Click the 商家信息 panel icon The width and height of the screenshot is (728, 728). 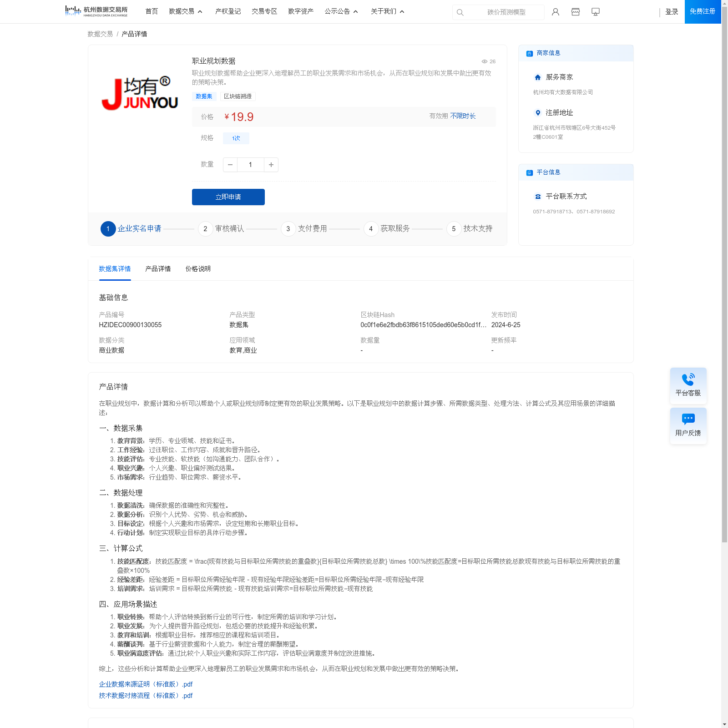pyautogui.click(x=530, y=54)
